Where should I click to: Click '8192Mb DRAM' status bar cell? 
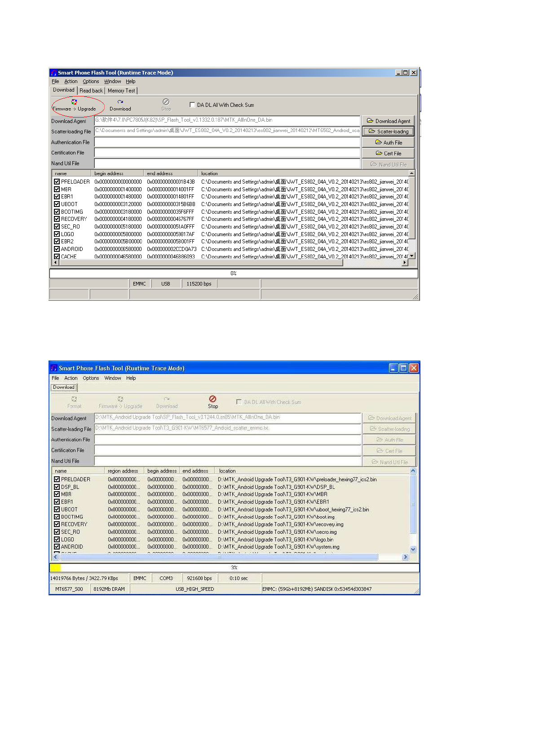pyautogui.click(x=109, y=589)
